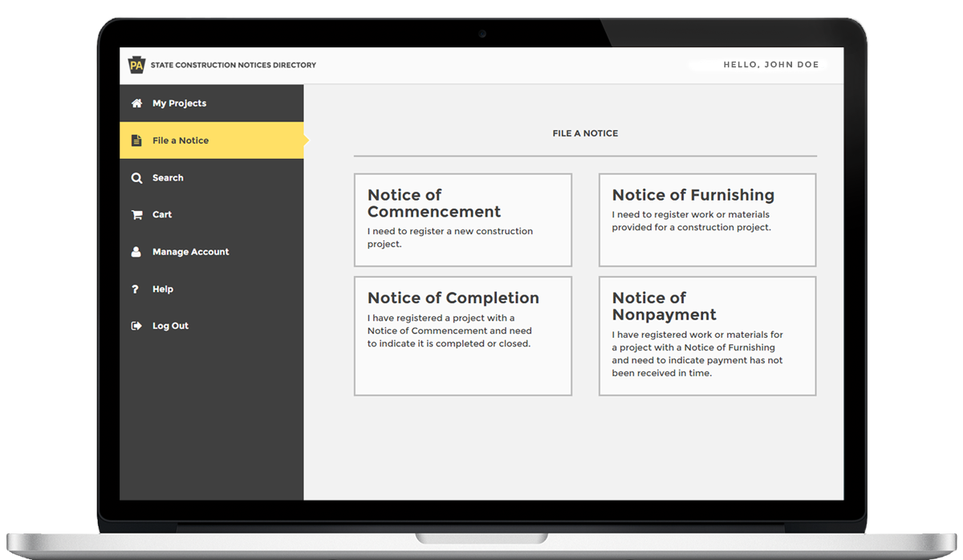Open the Cart menu label
Viewport: 963px width, 560px height.
162,215
